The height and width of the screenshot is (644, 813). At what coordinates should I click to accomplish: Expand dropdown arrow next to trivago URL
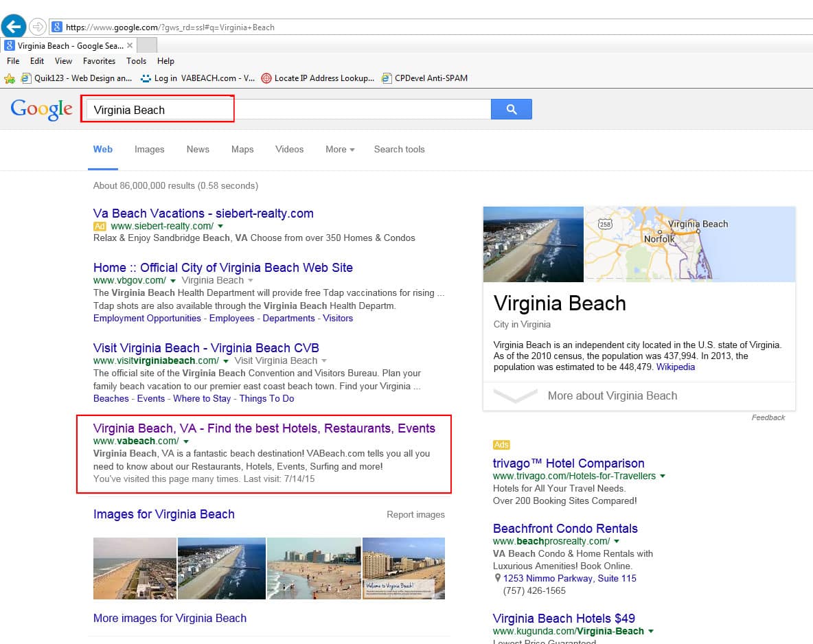coord(663,476)
